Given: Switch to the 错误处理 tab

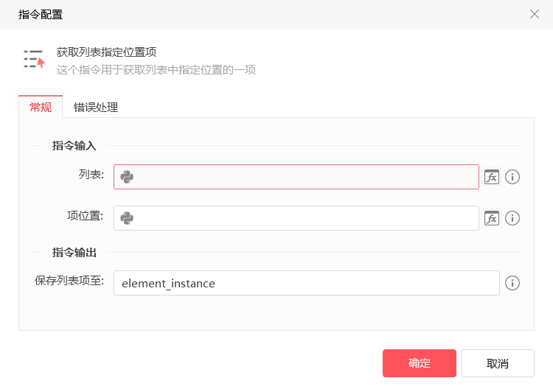Looking at the screenshot, I should point(96,107).
